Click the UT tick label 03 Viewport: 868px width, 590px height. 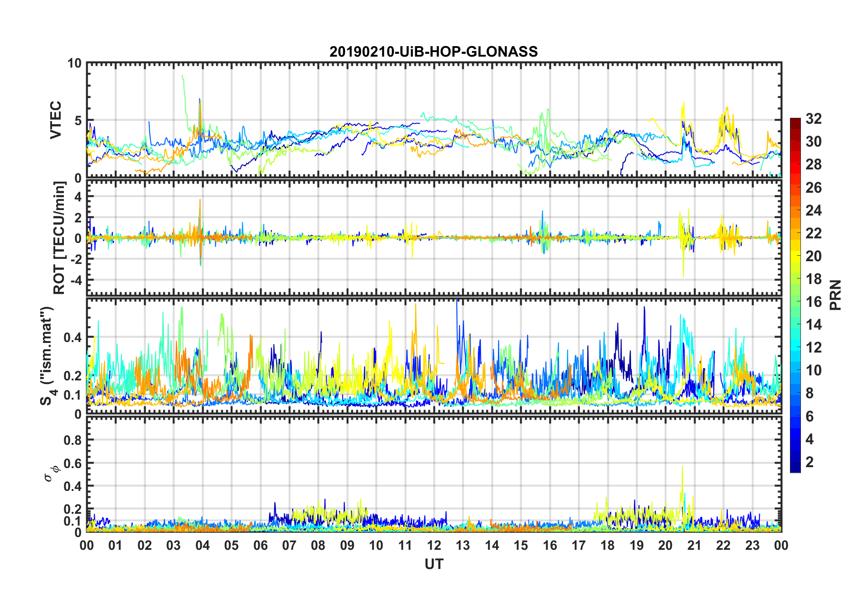173,545
